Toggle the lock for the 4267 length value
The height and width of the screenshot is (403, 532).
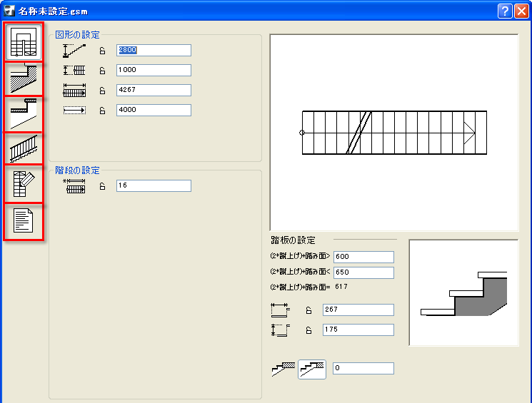102,91
